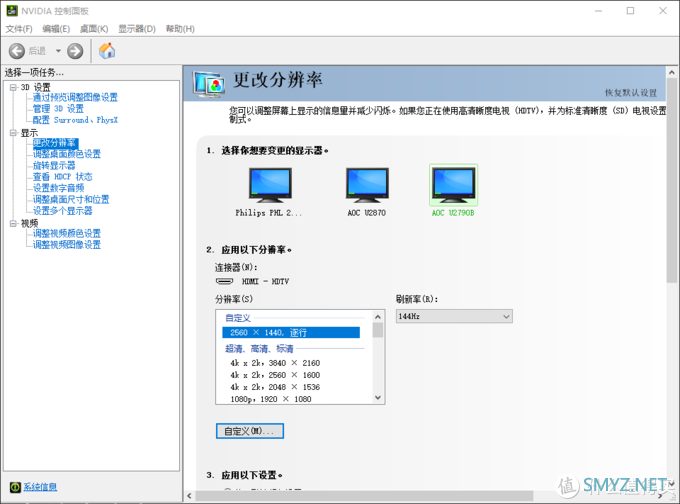Click horizontal scrollbar left arrow
The width and height of the screenshot is (680, 504).
tap(189, 496)
